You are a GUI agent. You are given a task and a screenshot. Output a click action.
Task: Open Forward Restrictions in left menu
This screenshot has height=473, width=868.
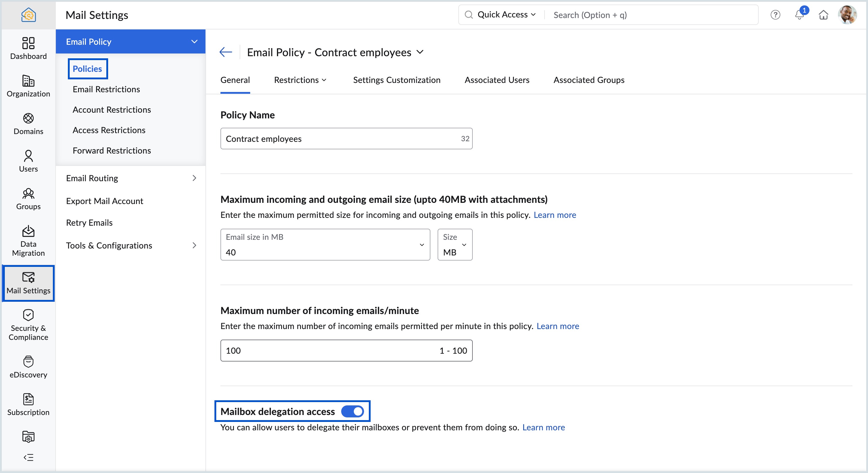pyautogui.click(x=111, y=150)
